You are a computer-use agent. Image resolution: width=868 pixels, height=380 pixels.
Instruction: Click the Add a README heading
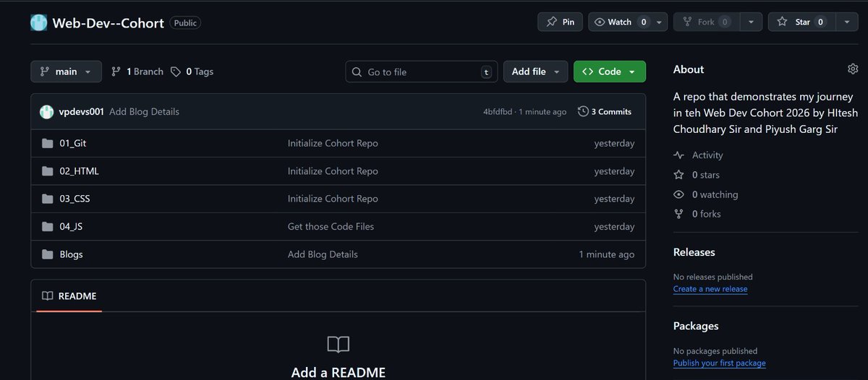(x=339, y=373)
